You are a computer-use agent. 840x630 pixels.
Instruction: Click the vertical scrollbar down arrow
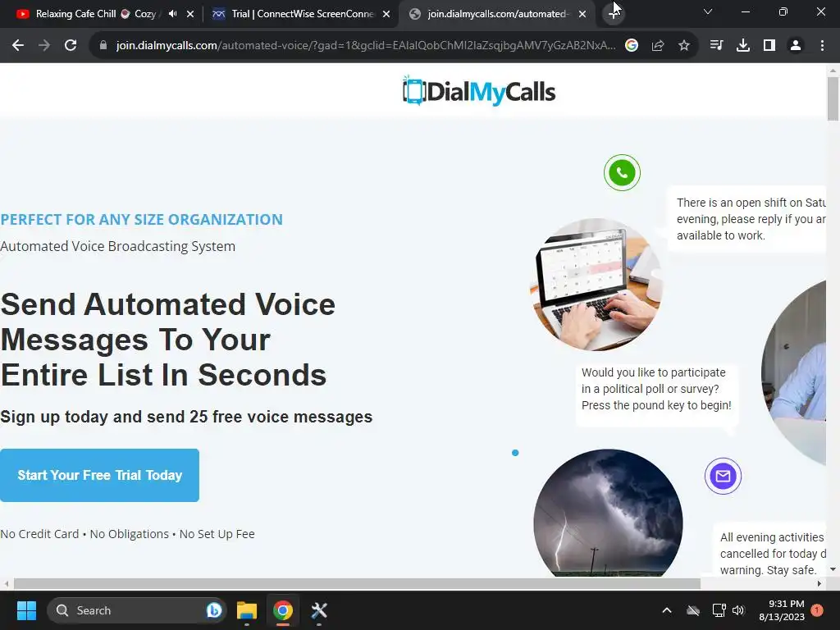click(x=833, y=569)
